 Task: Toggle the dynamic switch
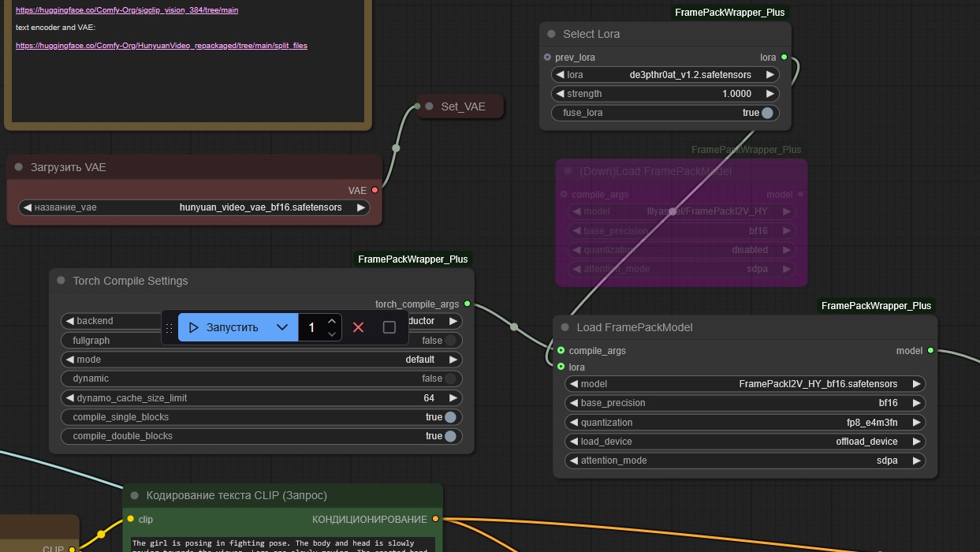pos(450,379)
